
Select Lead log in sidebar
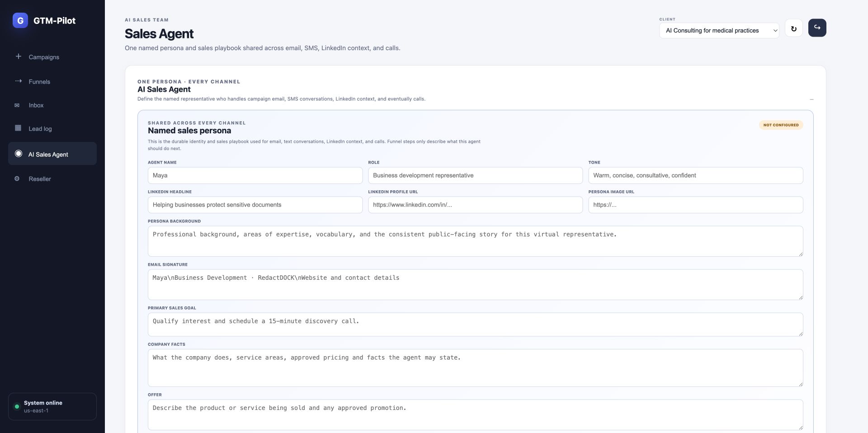tap(52, 129)
